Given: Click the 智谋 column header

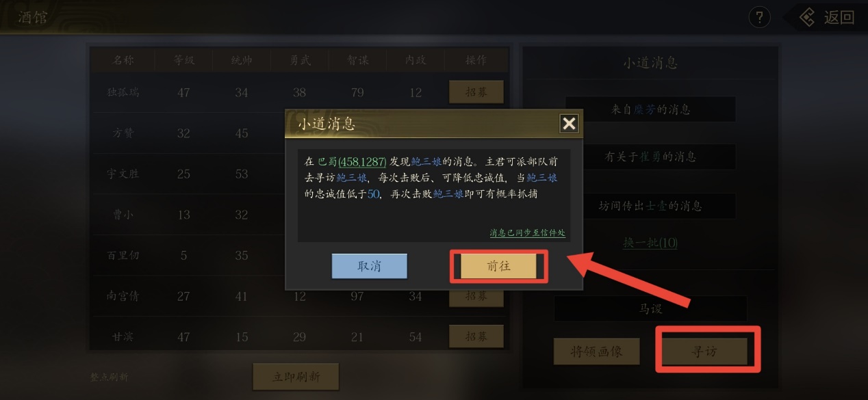Looking at the screenshot, I should [358, 60].
